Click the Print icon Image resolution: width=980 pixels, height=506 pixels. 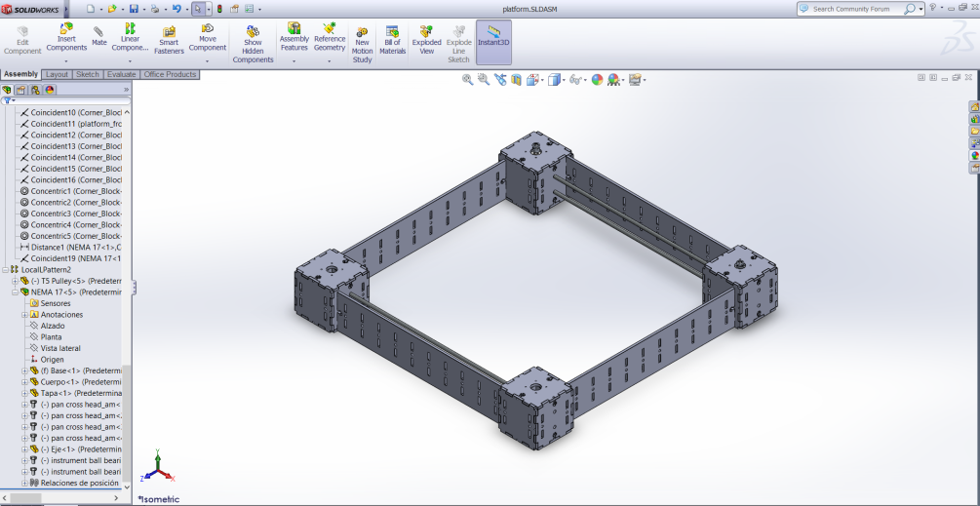(154, 9)
